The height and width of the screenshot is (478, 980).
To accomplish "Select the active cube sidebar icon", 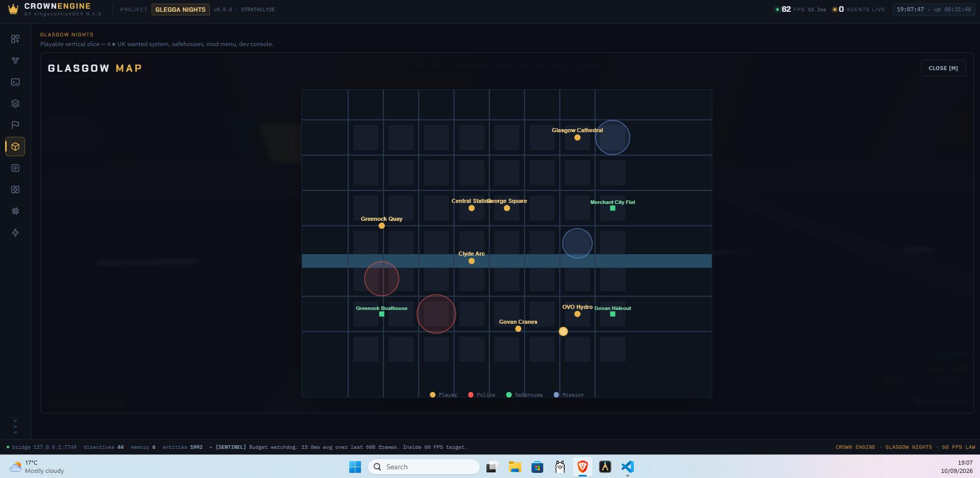I will click(15, 147).
